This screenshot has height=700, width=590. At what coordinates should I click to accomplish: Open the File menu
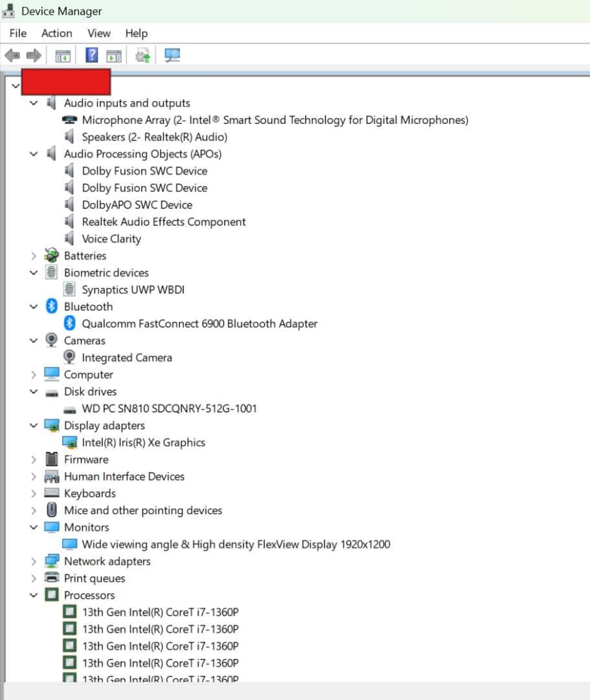click(x=17, y=33)
